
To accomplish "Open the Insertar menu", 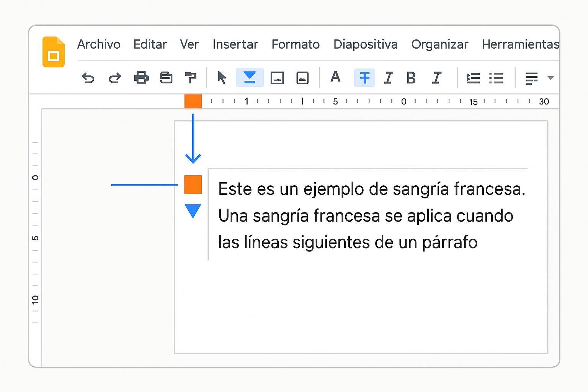I will (235, 44).
